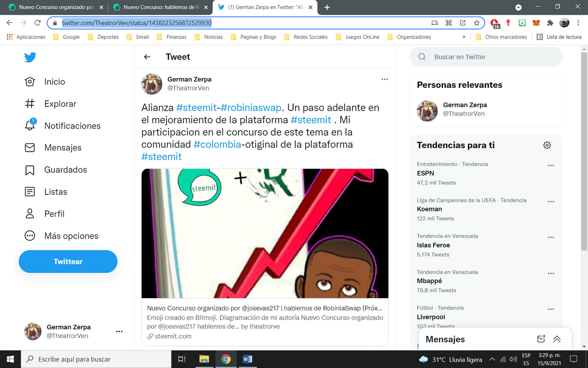Open File Explorer from the taskbar
588x368 pixels.
coord(204,359)
